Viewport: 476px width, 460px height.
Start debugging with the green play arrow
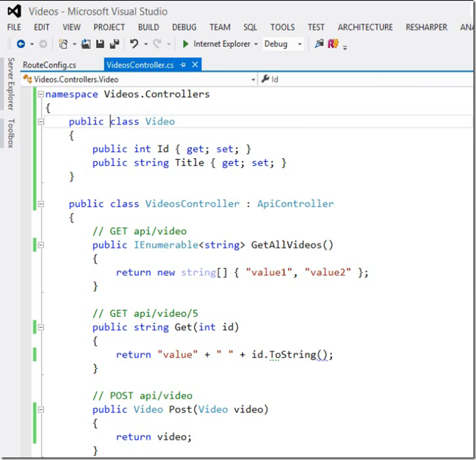click(x=186, y=44)
